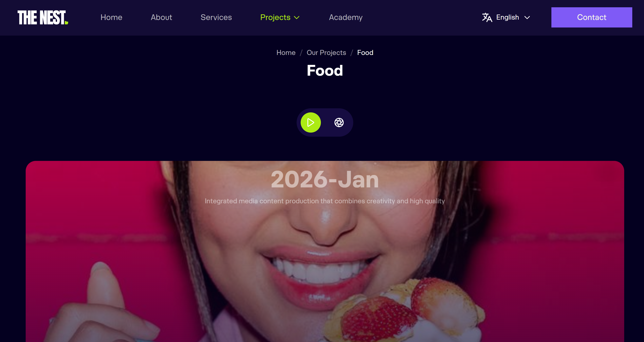
Task: Select the Projects navigation label
Action: coord(275,17)
